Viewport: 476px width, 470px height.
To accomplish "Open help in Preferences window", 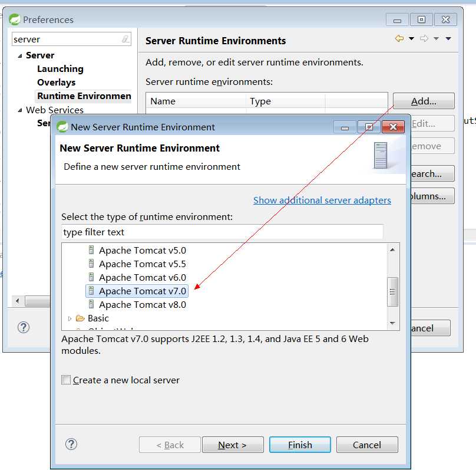I will point(24,327).
